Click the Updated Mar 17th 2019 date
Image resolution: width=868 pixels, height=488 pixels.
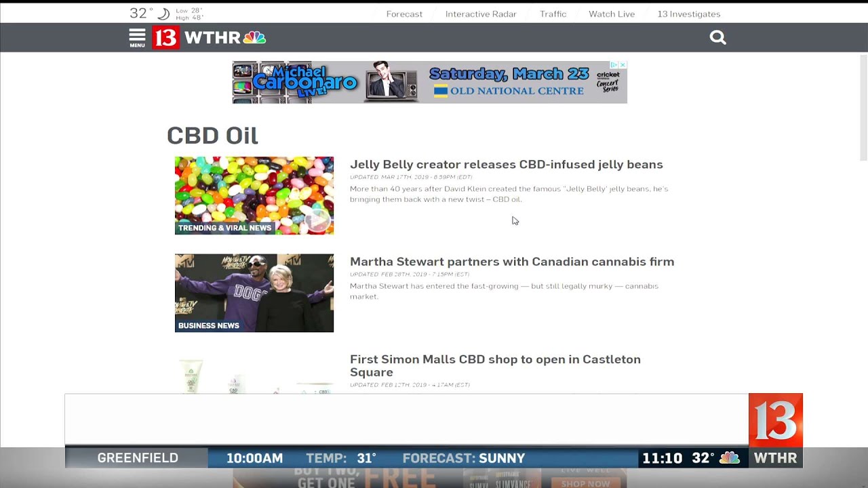pos(411,177)
